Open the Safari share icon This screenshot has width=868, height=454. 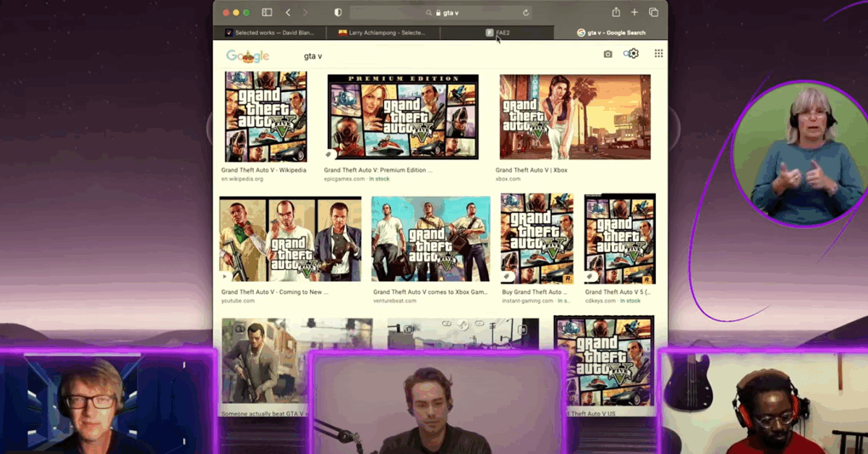click(616, 12)
